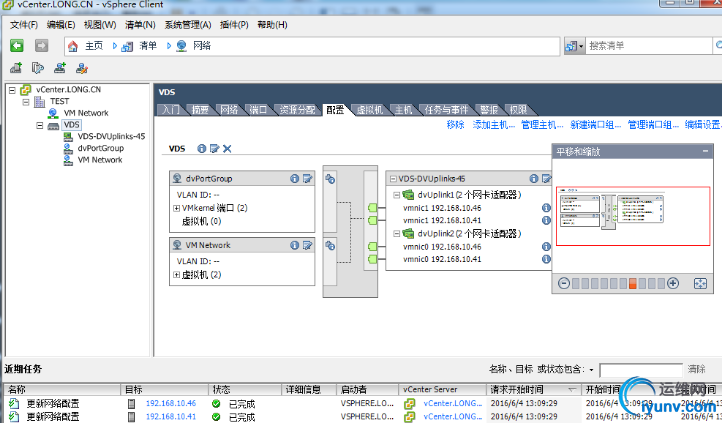This screenshot has height=423, width=722.
Task: Show VDS-DVUplinks-45 info icon
Action: 534,179
